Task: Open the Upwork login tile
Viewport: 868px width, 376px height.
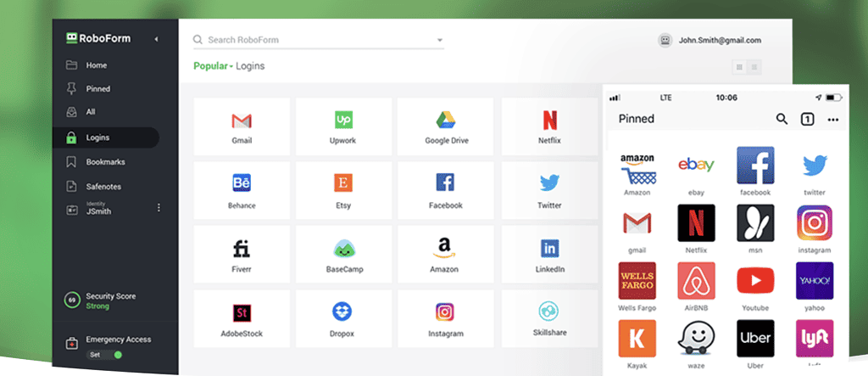Action: 343,126
